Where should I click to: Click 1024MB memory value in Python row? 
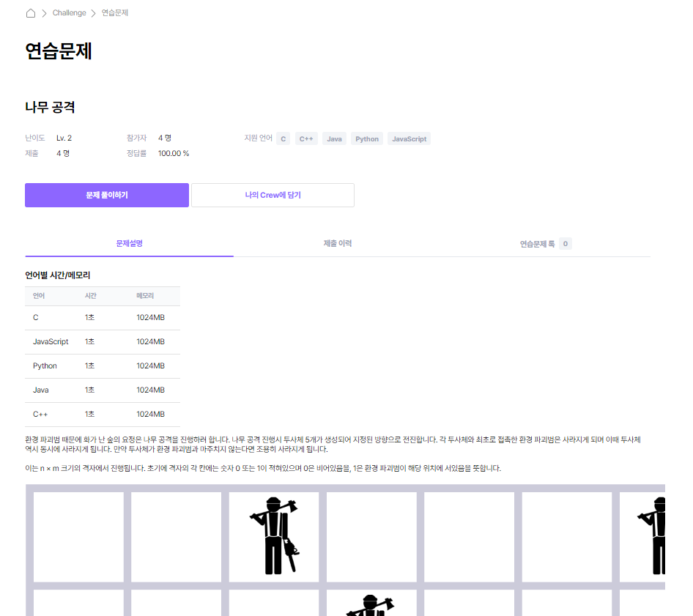tap(150, 366)
